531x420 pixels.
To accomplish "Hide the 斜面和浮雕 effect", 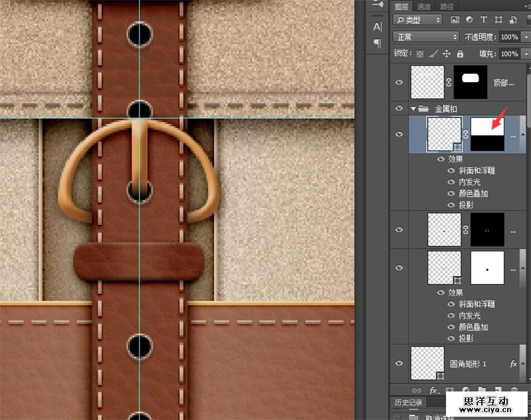I will [x=452, y=171].
